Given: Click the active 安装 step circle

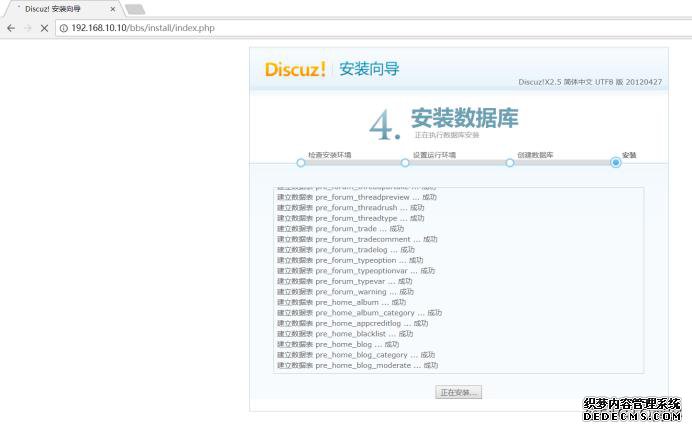Looking at the screenshot, I should [x=616, y=162].
